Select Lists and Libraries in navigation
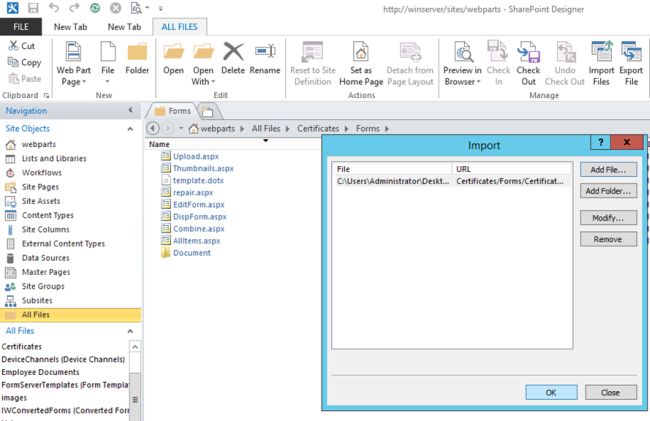 point(54,158)
